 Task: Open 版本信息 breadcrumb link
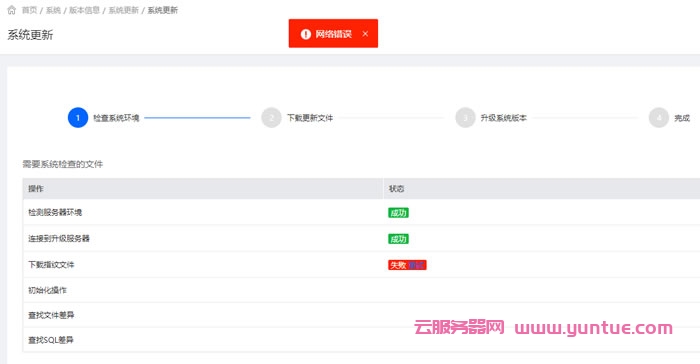[84, 10]
